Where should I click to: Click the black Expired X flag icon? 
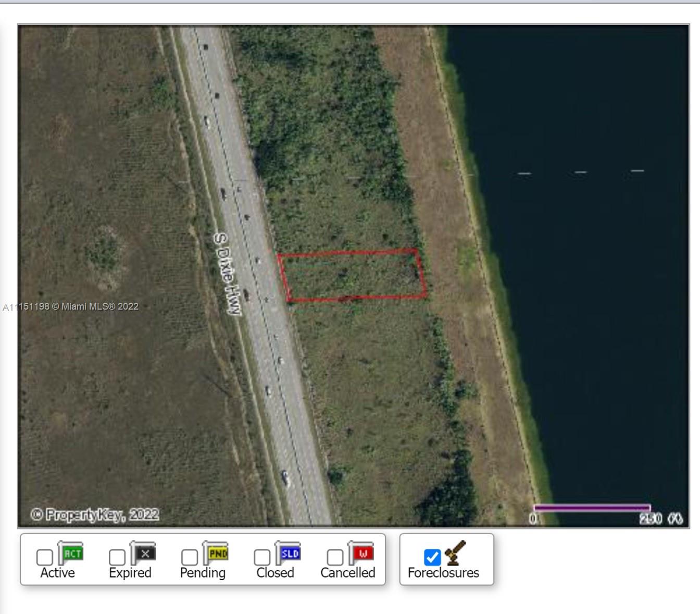tap(143, 553)
